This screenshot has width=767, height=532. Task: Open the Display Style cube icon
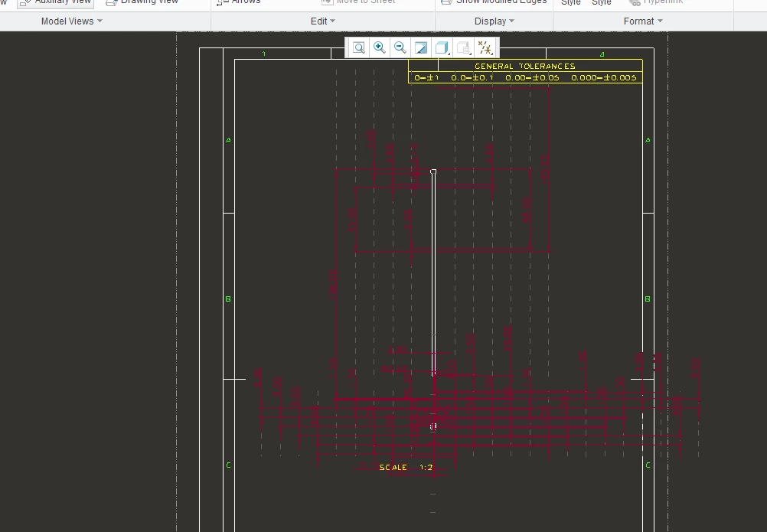pyautogui.click(x=442, y=47)
